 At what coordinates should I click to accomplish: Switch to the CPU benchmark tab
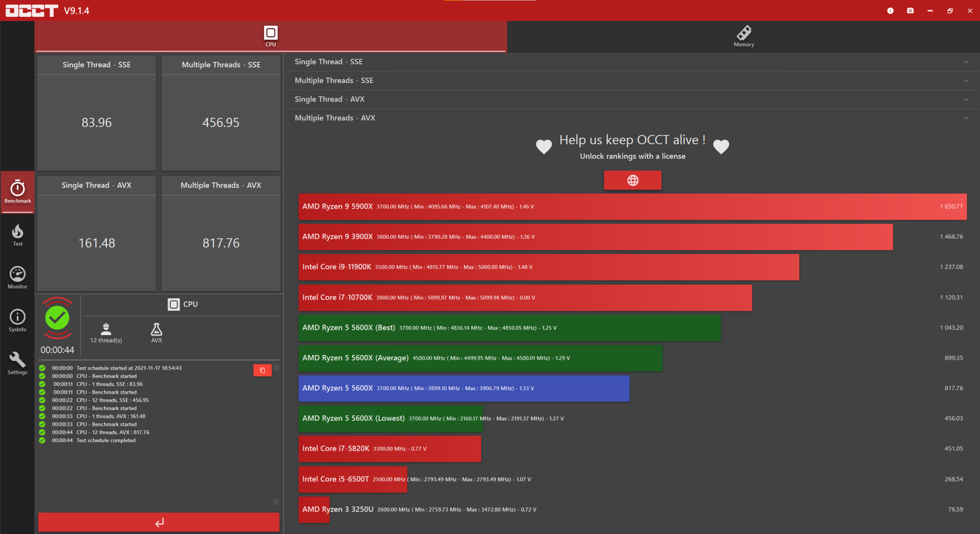pyautogui.click(x=271, y=36)
